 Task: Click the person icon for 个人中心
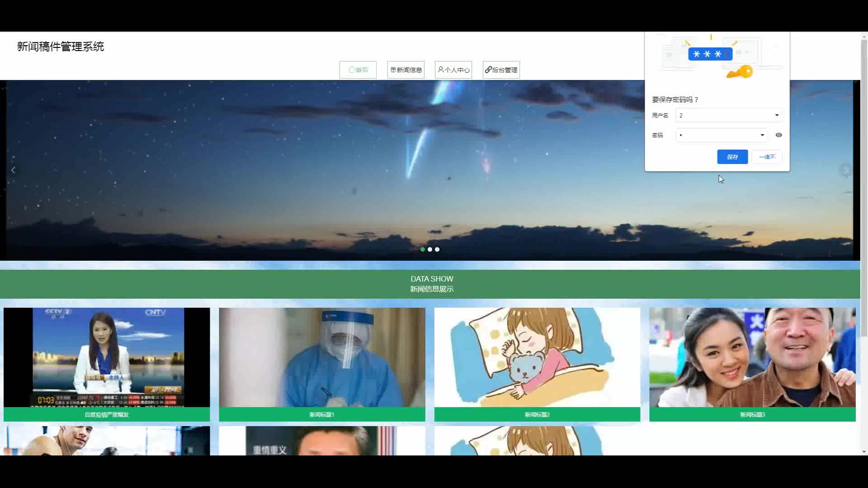pos(440,70)
